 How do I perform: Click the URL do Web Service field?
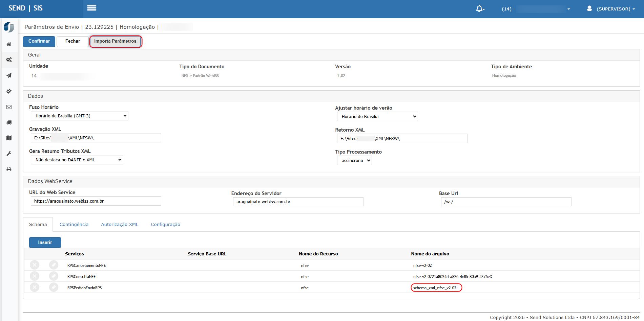[96, 201]
